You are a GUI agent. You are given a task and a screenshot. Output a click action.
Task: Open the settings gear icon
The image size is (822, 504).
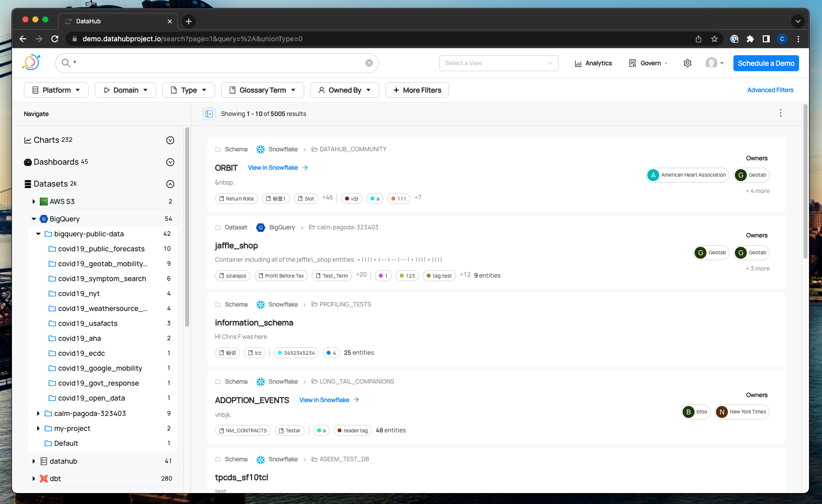pyautogui.click(x=688, y=63)
